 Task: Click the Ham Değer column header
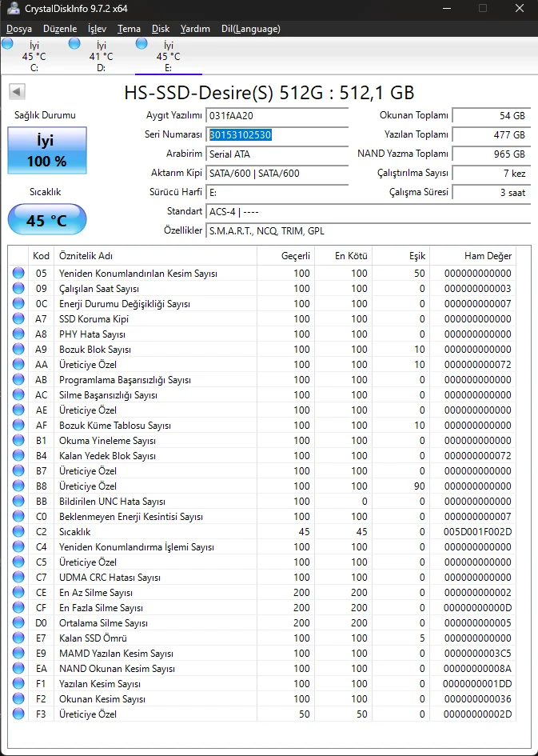point(472,256)
